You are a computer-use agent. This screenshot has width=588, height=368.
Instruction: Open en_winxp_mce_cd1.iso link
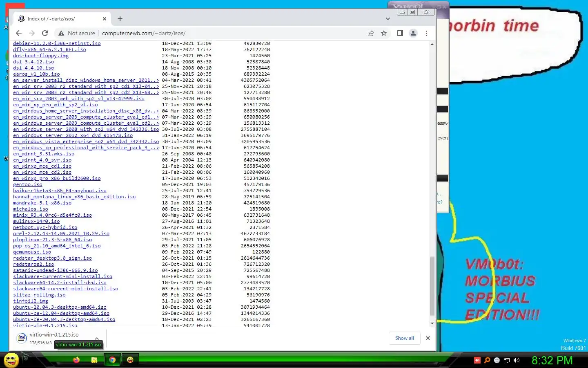(x=42, y=166)
